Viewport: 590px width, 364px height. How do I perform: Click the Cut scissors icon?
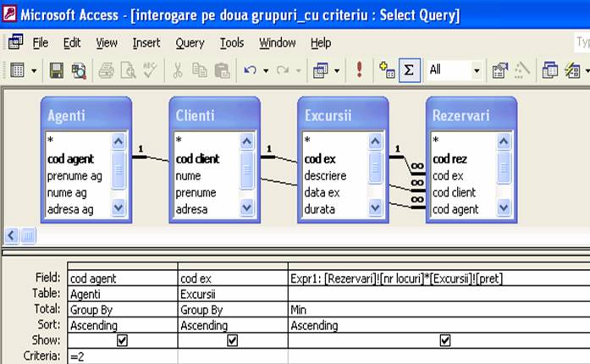click(178, 71)
